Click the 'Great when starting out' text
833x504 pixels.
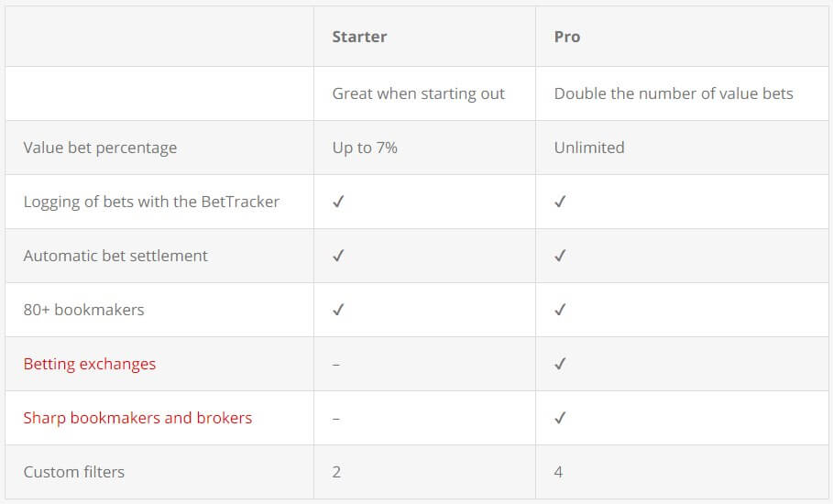(418, 93)
